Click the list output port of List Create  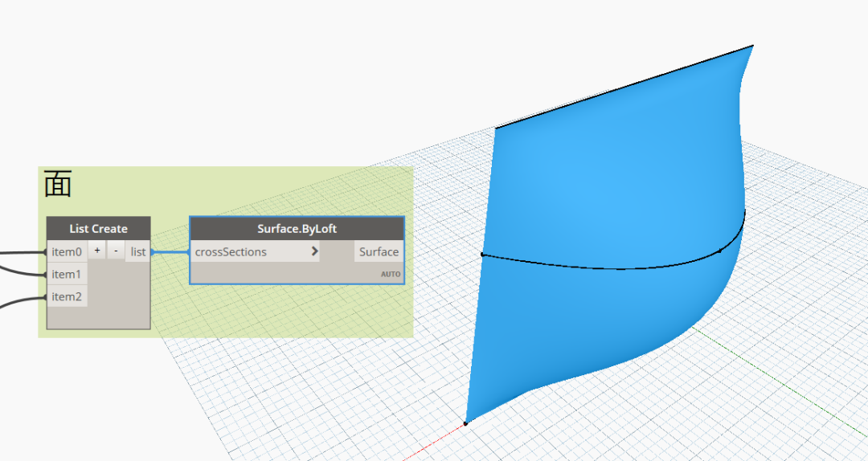tap(138, 252)
